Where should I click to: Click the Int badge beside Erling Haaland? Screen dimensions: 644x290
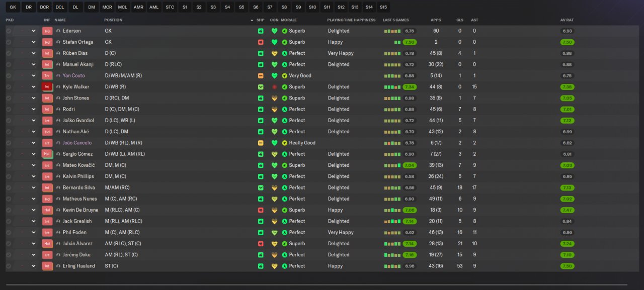(x=47, y=266)
